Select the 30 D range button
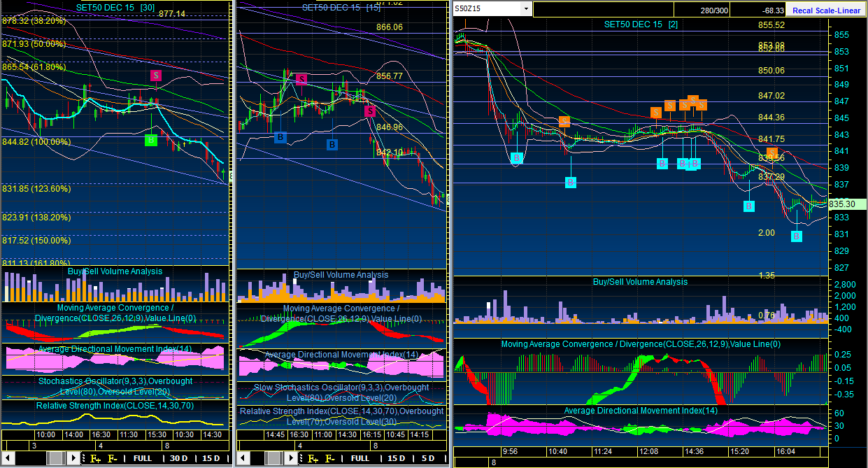 point(179,458)
